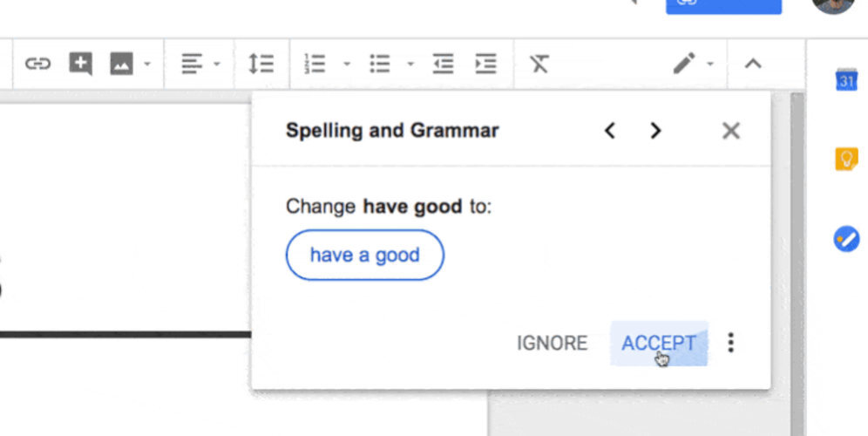Viewport: 868px width, 436px height.
Task: Decrease the indent
Action: coord(444,64)
